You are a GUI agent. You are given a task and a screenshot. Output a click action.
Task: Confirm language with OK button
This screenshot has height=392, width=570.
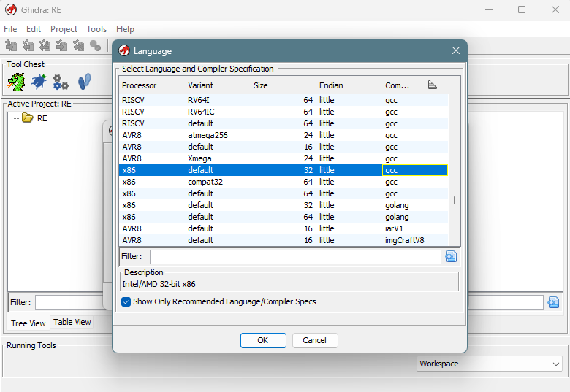click(263, 340)
